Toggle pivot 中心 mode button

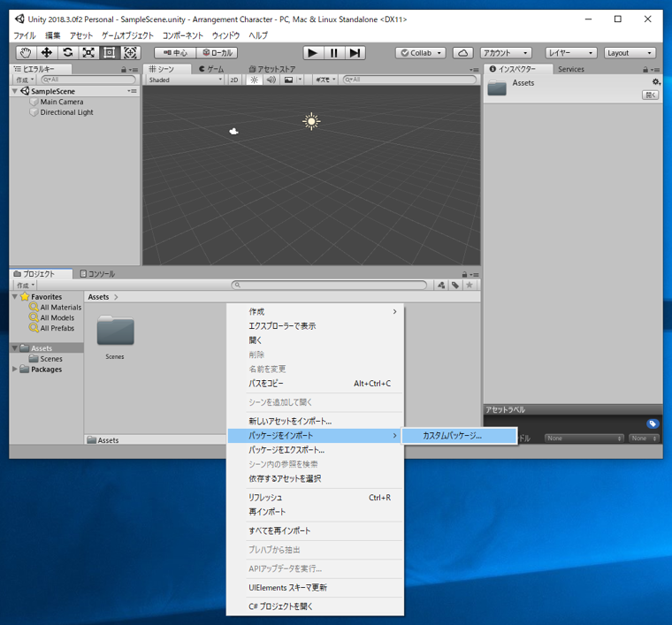(x=175, y=53)
